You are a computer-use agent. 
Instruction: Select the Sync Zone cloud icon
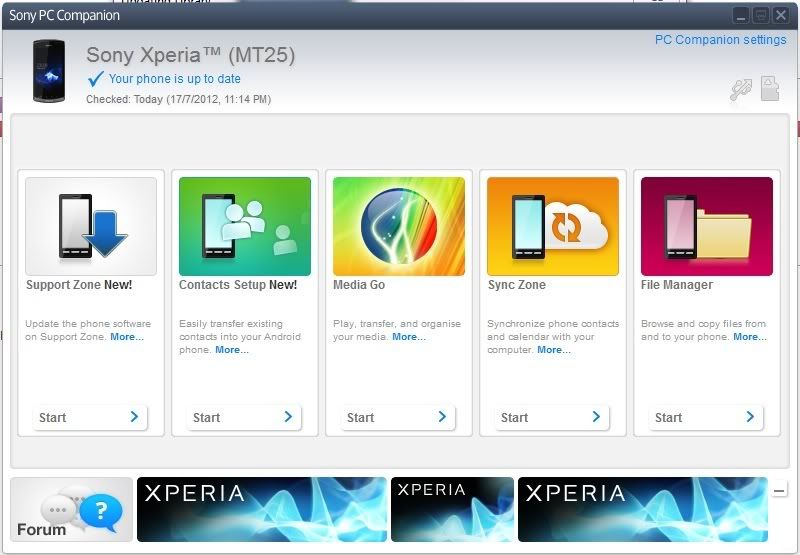[553, 227]
